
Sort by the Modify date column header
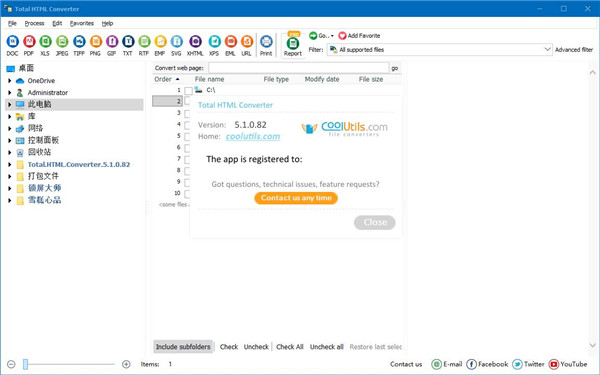[x=322, y=79]
